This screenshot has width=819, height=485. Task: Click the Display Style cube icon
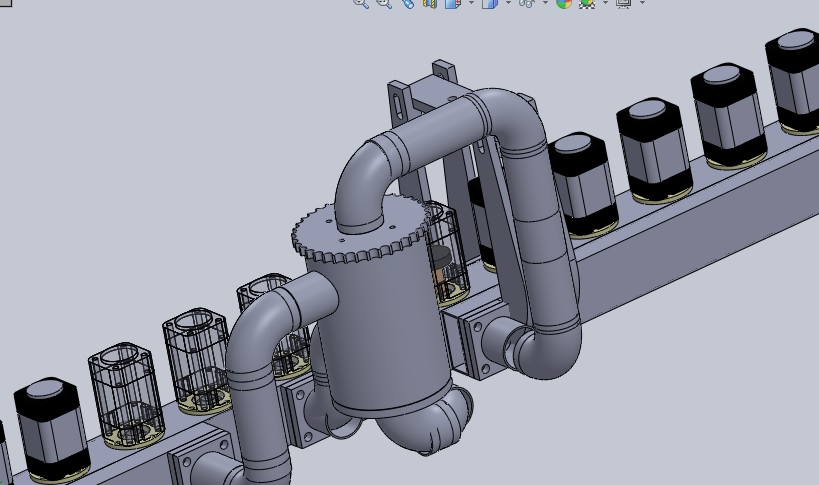tap(489, 3)
